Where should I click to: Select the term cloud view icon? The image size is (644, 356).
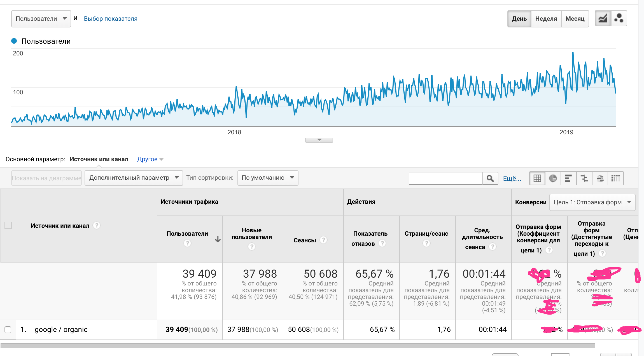(600, 178)
